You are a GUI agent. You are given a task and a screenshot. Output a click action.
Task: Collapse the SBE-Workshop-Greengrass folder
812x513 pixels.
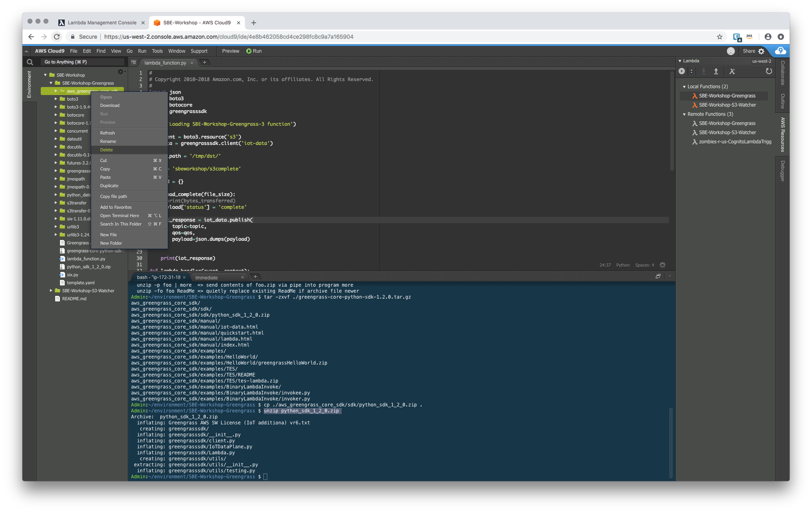(51, 83)
